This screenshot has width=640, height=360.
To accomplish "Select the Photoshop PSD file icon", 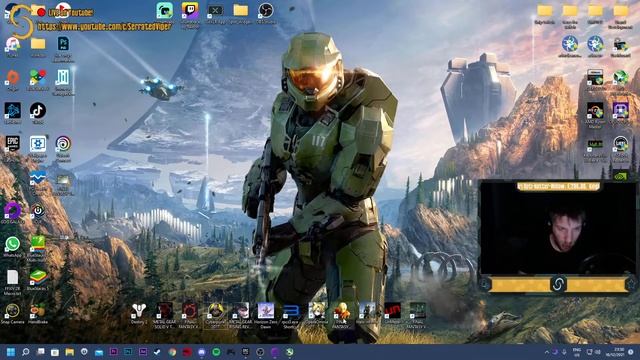I will click(x=63, y=44).
